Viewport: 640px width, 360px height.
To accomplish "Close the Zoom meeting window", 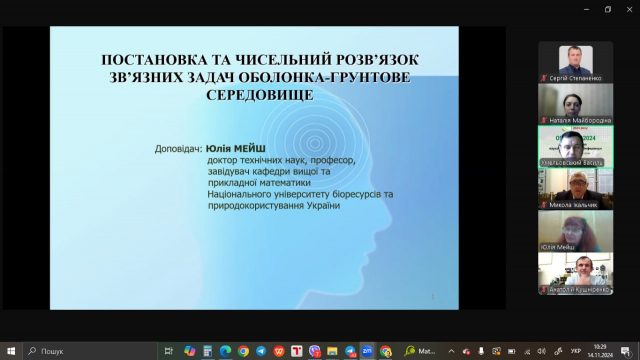I will (x=629, y=9).
